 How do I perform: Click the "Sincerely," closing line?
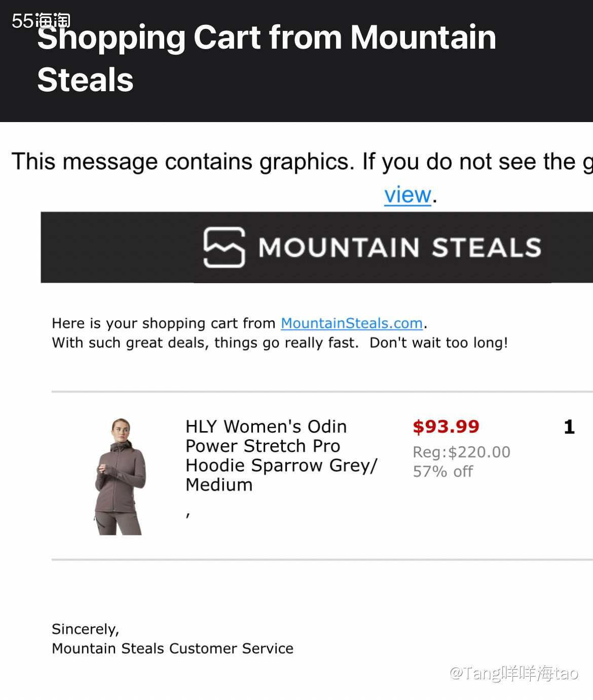(x=85, y=629)
